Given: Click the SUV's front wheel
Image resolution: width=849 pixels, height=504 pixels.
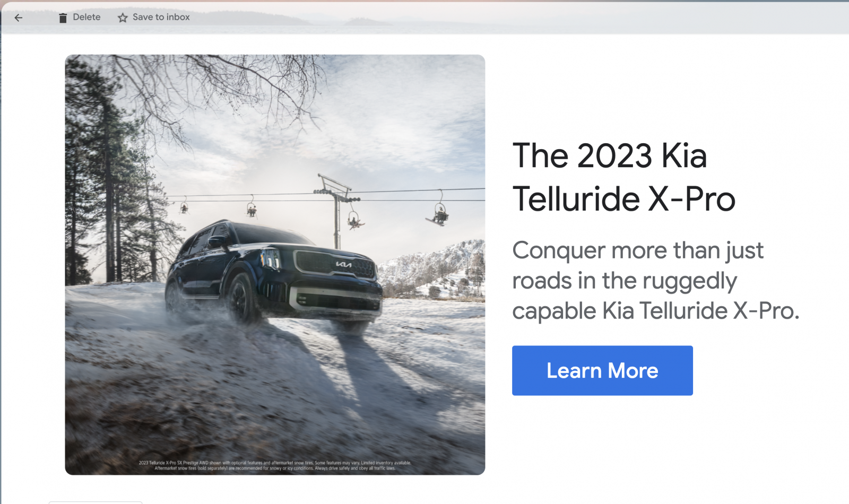Looking at the screenshot, I should pyautogui.click(x=243, y=299).
